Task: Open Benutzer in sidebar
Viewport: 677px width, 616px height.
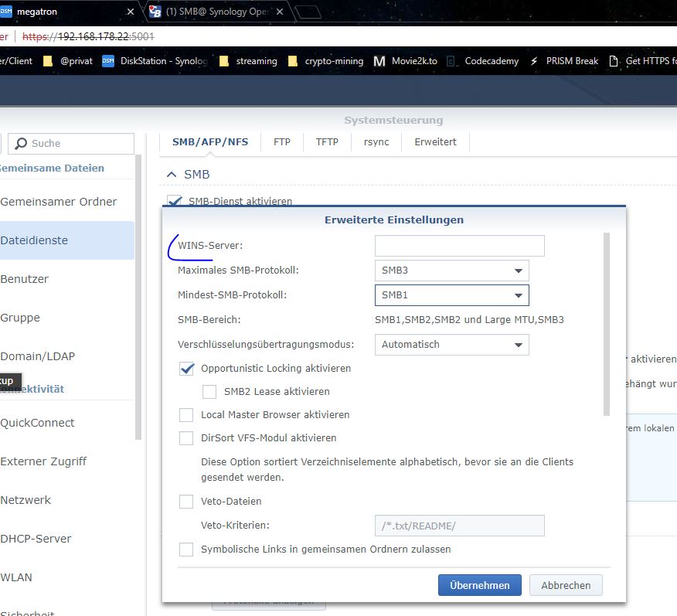Action: pos(67,279)
